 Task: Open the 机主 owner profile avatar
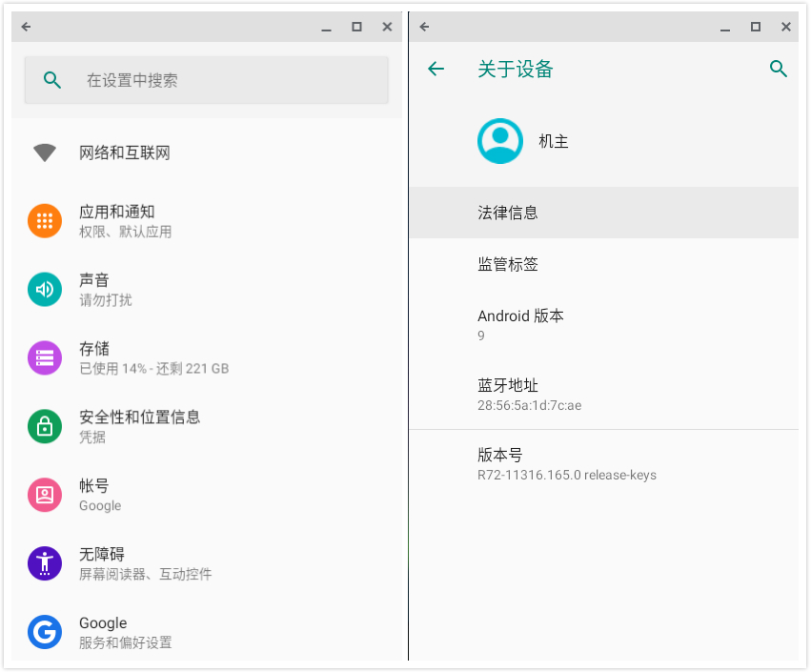(x=500, y=140)
